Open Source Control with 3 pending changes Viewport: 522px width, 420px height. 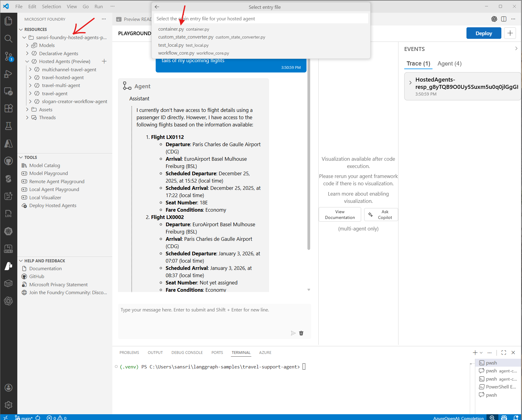point(8,56)
